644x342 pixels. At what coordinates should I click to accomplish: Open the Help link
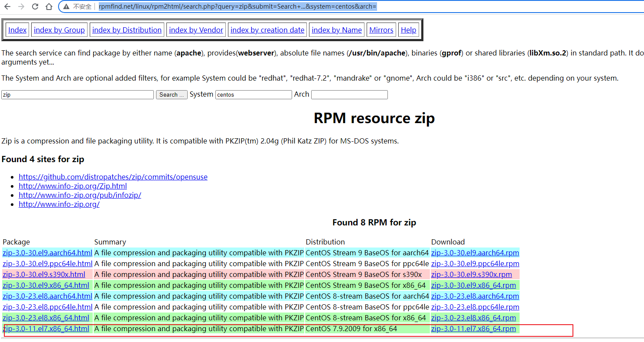tap(408, 30)
